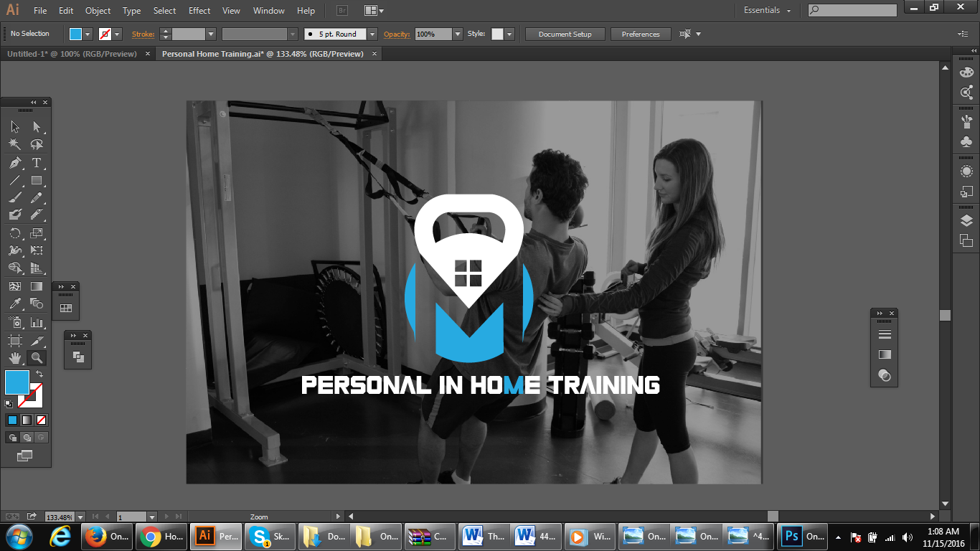Choose the Rectangle tool
Screen dimensions: 980x551
click(37, 180)
